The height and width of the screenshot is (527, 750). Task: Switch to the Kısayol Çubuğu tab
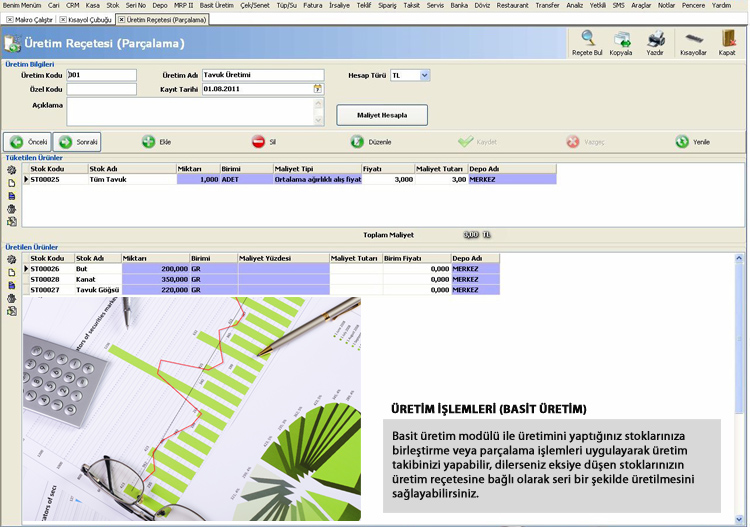coord(86,19)
